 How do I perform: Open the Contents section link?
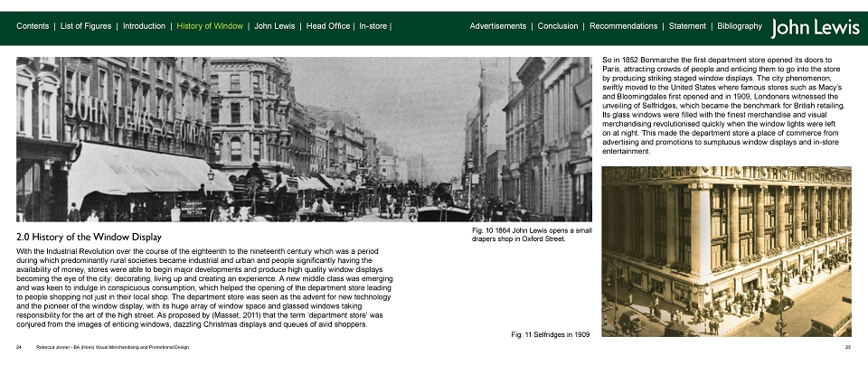coord(33,26)
